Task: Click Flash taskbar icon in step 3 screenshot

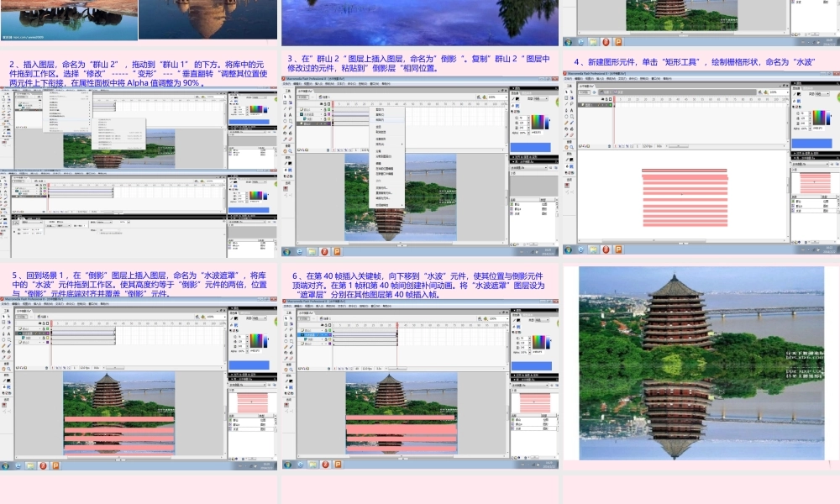Action: pos(324,251)
